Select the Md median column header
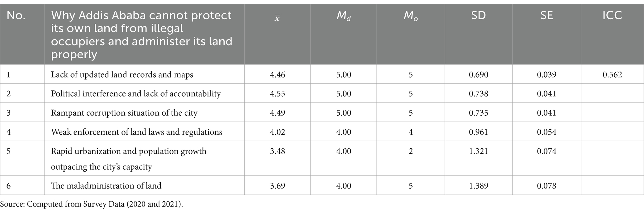This screenshot has width=644, height=211. click(344, 16)
